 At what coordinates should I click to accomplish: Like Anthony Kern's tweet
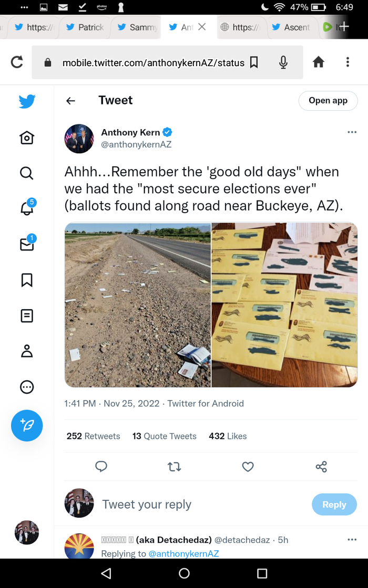248,466
